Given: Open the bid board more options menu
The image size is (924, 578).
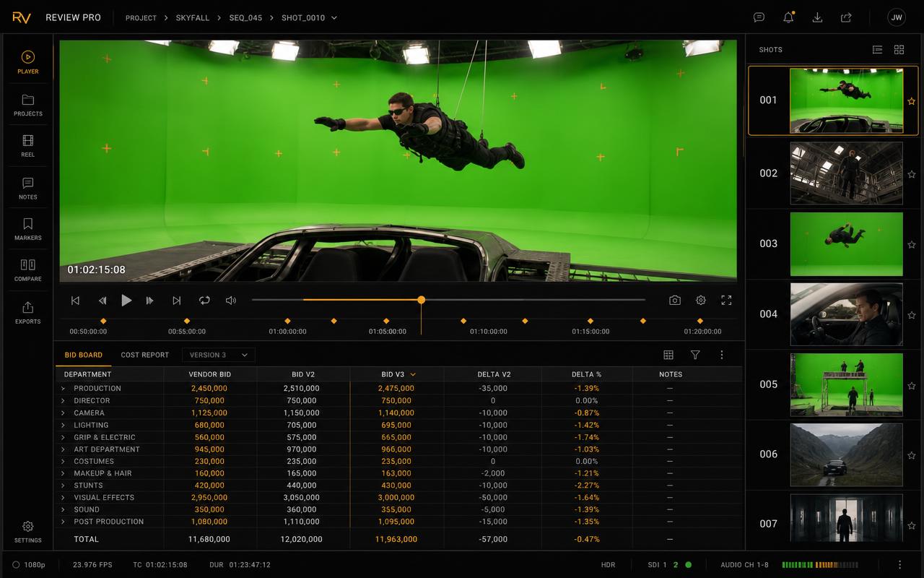Looking at the screenshot, I should click(721, 355).
